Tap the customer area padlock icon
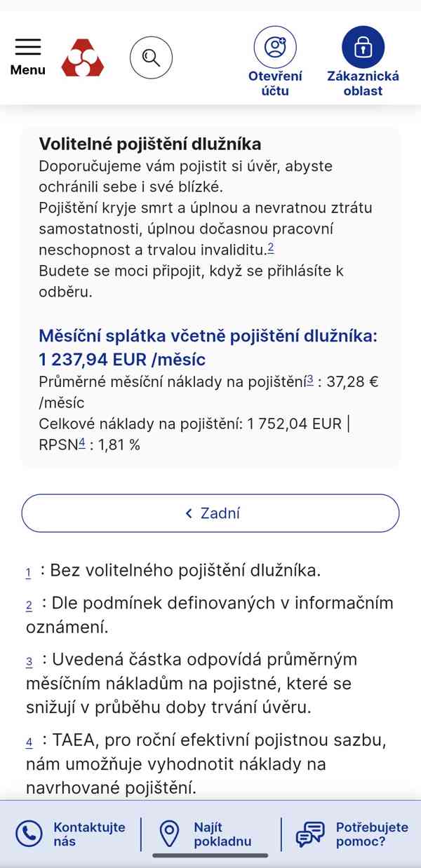 pyautogui.click(x=363, y=48)
